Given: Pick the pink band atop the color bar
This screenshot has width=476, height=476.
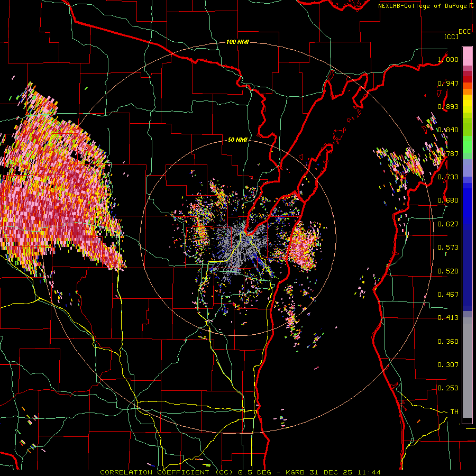Looking at the screenshot, I should [x=467, y=56].
